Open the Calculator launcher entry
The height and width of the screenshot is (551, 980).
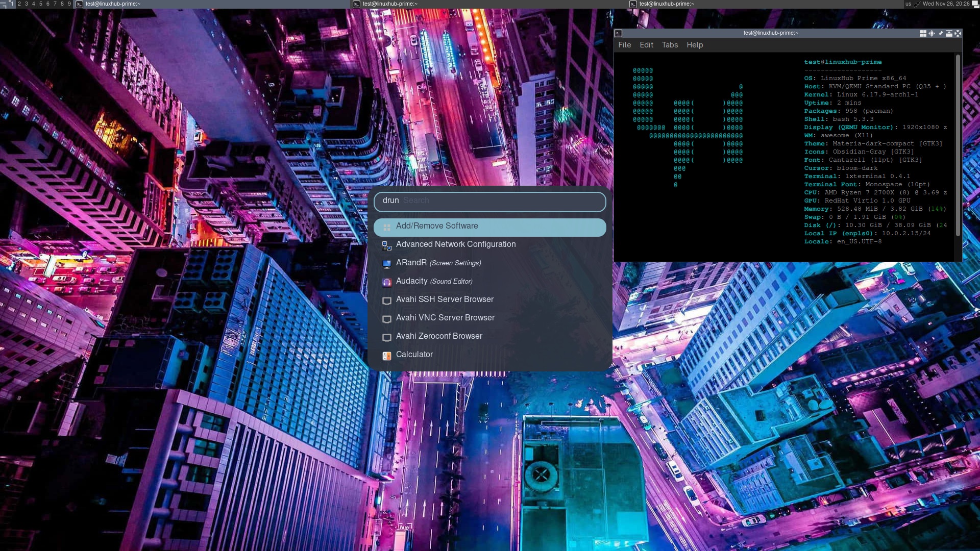(414, 355)
